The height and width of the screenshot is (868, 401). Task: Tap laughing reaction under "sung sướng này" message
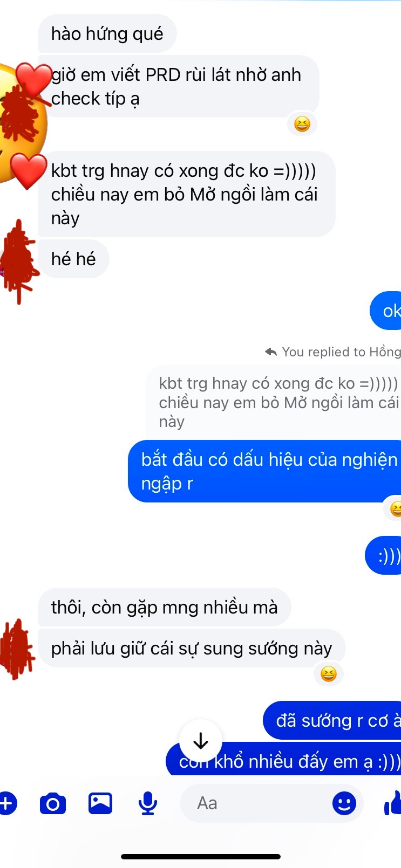(x=328, y=674)
